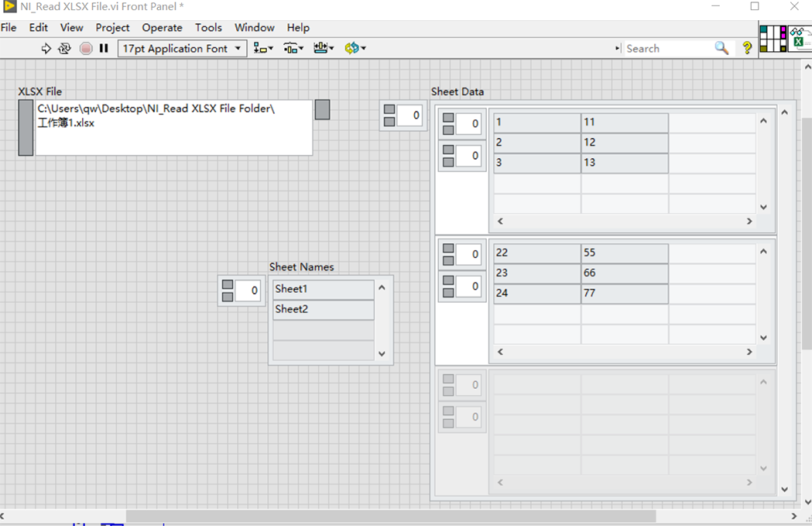Increment first sheet's row index
Screen dimensions: 812x526
[448, 117]
